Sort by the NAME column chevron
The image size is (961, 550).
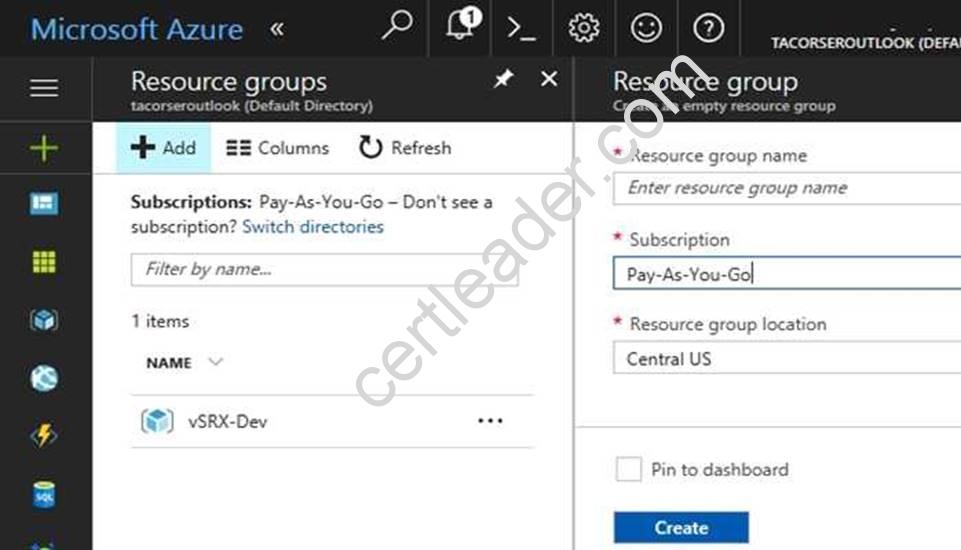[x=215, y=362]
